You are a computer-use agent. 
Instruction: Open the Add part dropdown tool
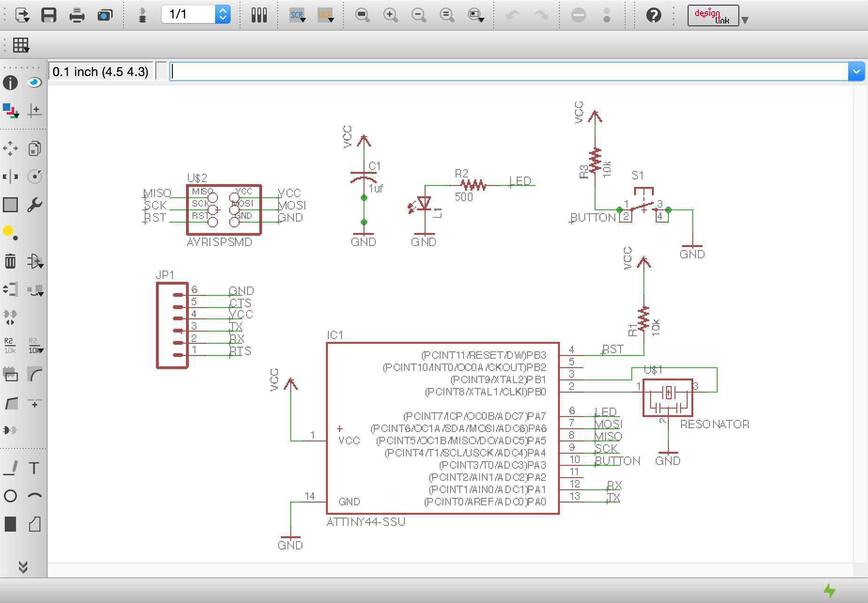tap(35, 261)
